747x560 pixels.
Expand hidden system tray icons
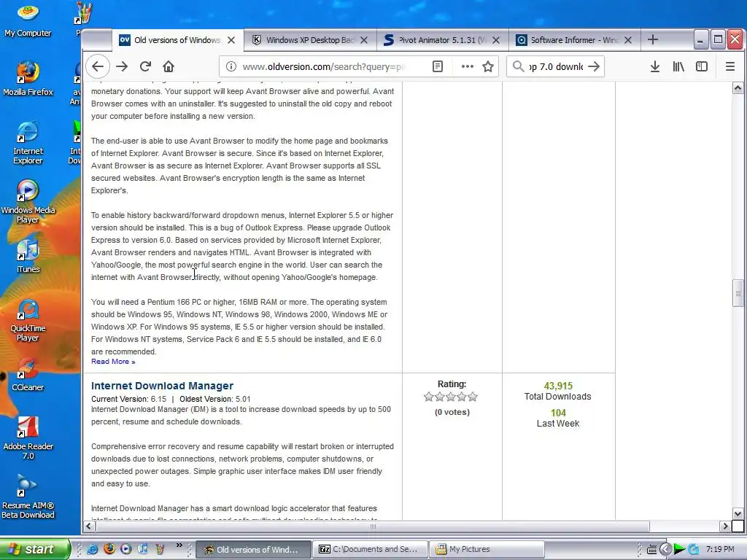[665, 550]
